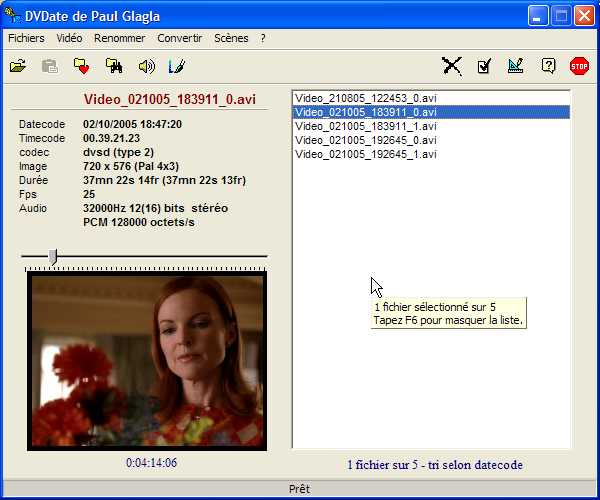Select Video_021005_192645_0.avi in the list
600x500 pixels.
431,140
